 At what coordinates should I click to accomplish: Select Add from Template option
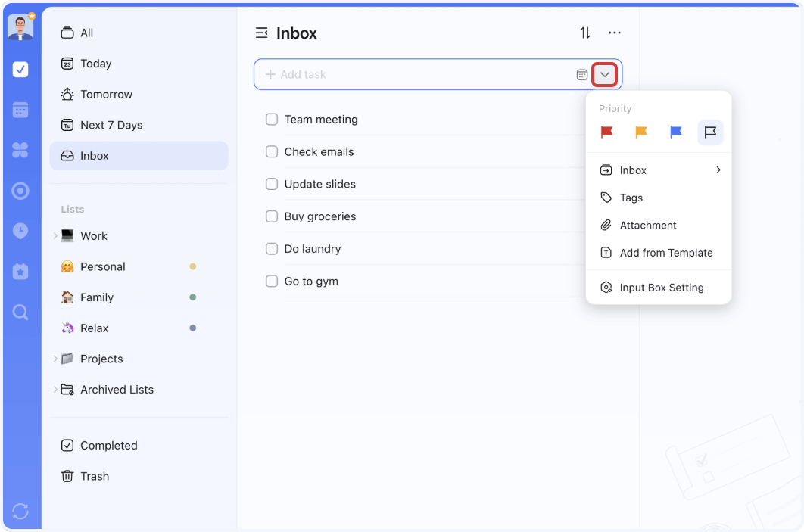pyautogui.click(x=659, y=253)
